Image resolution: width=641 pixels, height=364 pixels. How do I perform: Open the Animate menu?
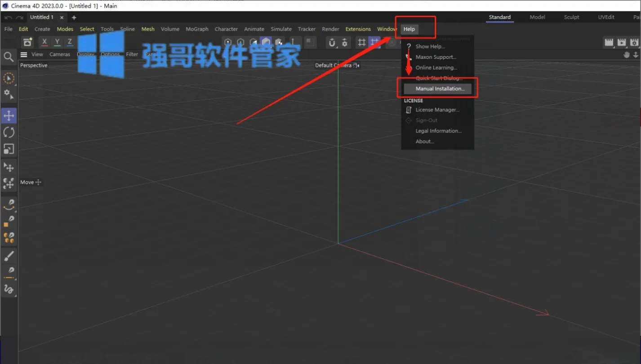(x=254, y=29)
